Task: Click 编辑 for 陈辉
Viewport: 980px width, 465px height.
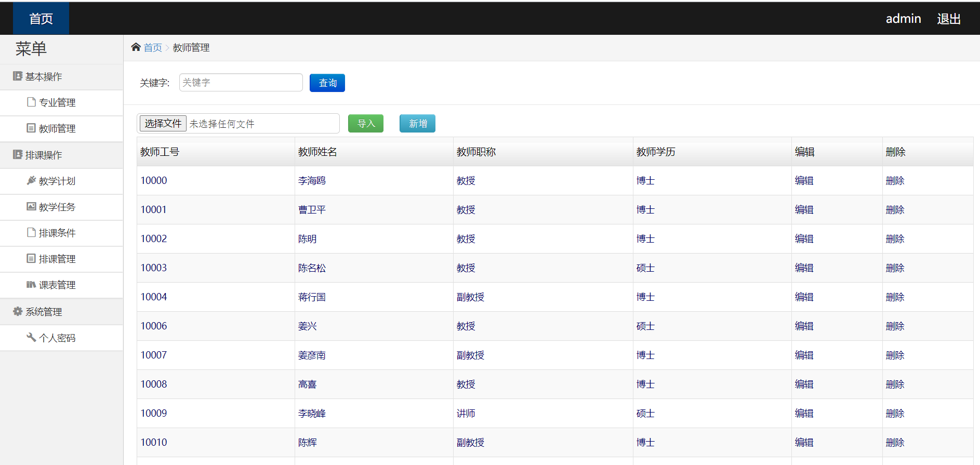Action: tap(804, 443)
